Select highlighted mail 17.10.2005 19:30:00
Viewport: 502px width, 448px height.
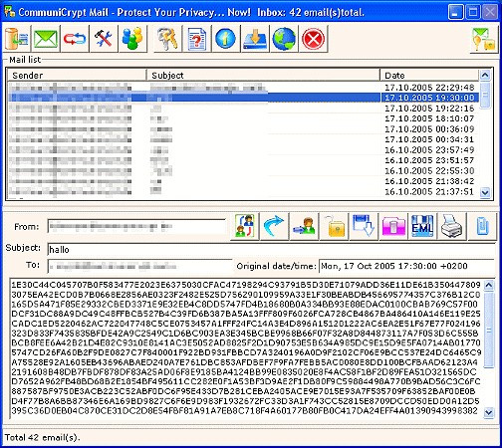[x=243, y=98]
